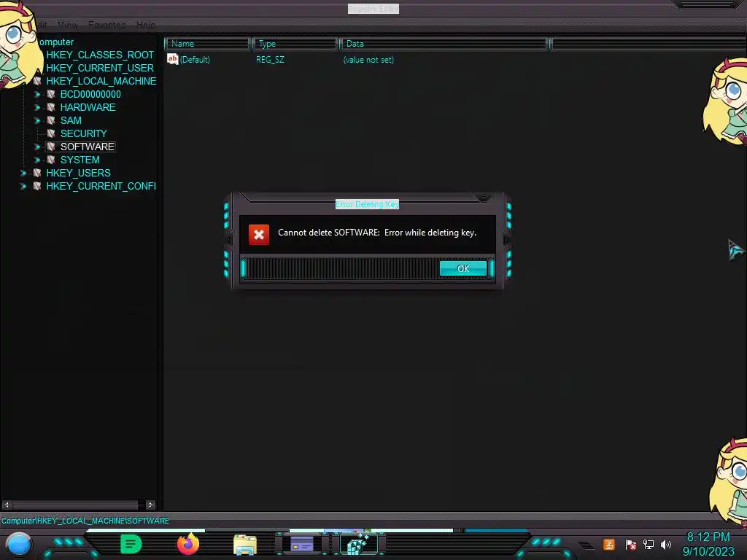Click the SECURITY key folder icon
Image resolution: width=747 pixels, height=560 pixels.
[x=51, y=134]
